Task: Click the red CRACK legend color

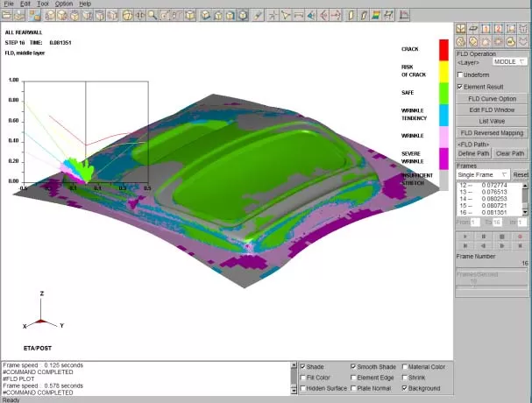Action: 443,50
